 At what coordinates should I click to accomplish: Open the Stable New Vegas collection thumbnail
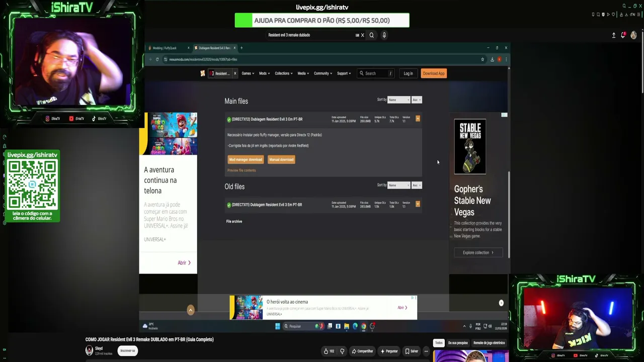pyautogui.click(x=470, y=146)
